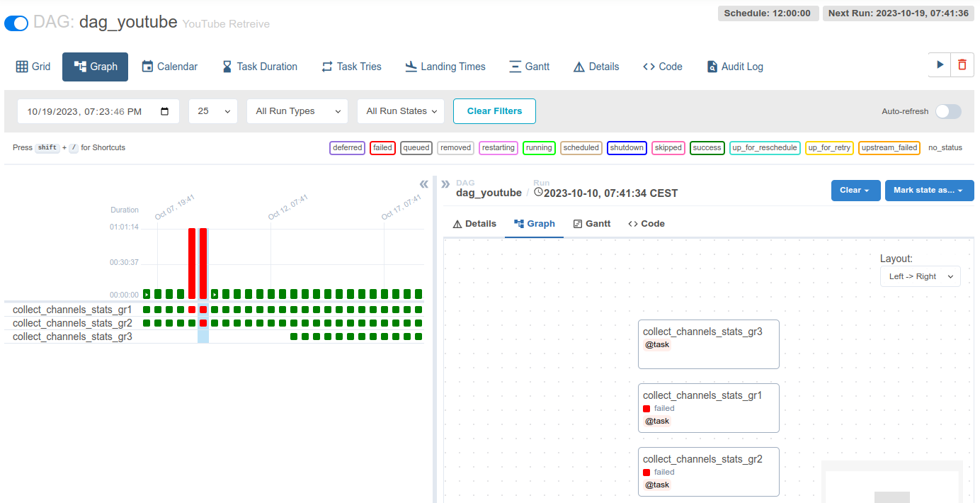Click the running status legend badge
This screenshot has width=980, height=503.
tap(539, 148)
